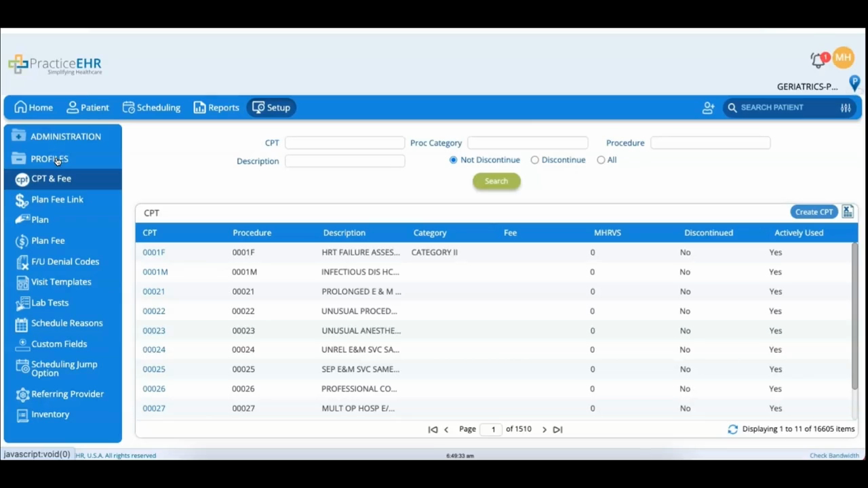Open the MH user avatar
Viewport: 868px width, 488px height.
(x=843, y=58)
